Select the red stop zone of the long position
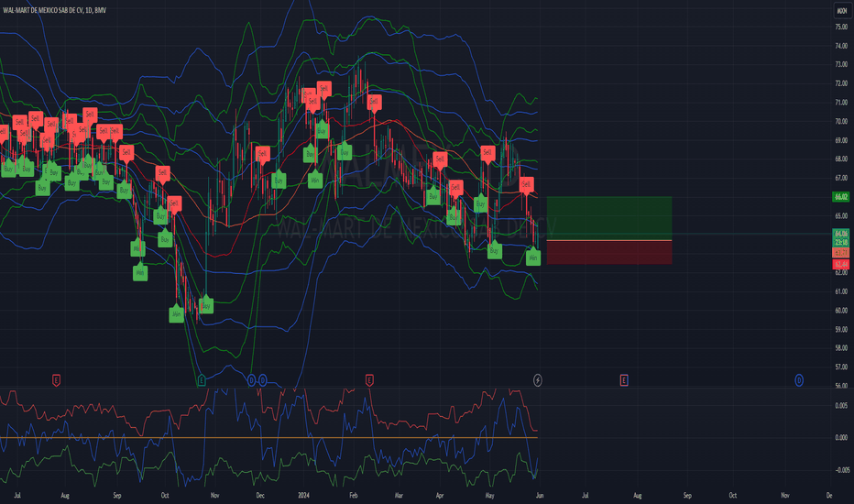 point(609,252)
